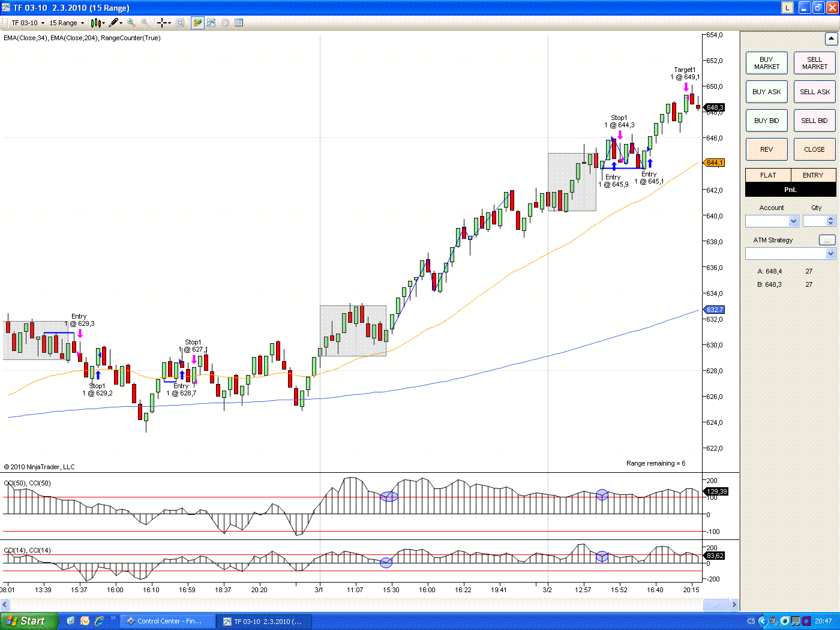Select the indicator label EMA(Close,34) text
The width and height of the screenshot is (840, 630).
(x=26, y=38)
